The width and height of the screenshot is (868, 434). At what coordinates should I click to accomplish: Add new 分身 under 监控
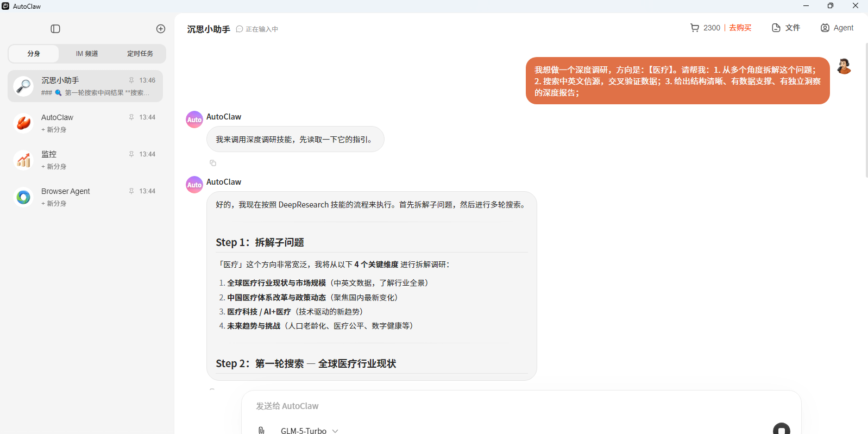coord(54,167)
